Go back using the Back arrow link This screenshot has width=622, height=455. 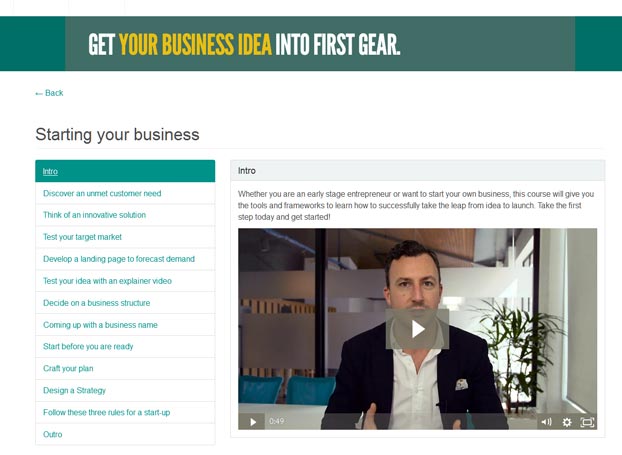49,93
